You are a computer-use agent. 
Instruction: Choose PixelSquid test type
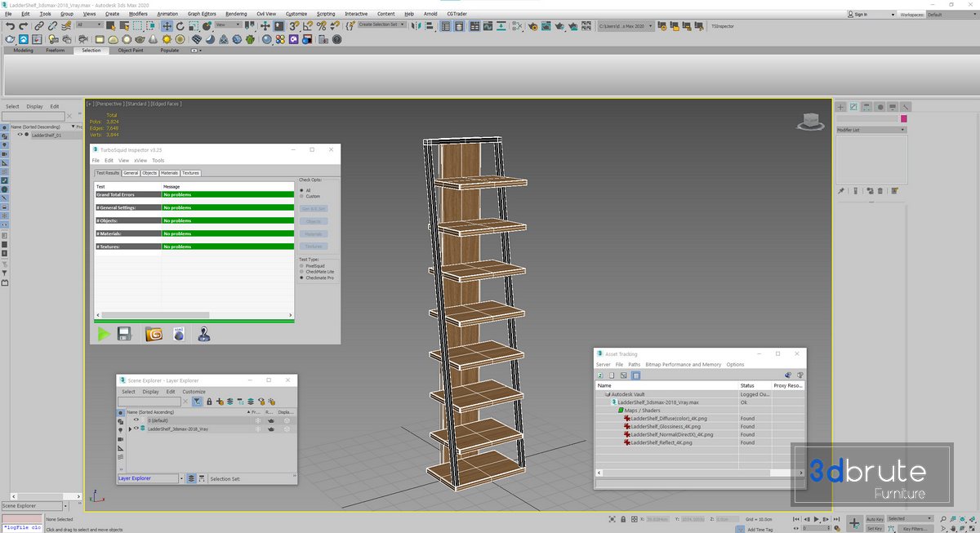tap(302, 265)
